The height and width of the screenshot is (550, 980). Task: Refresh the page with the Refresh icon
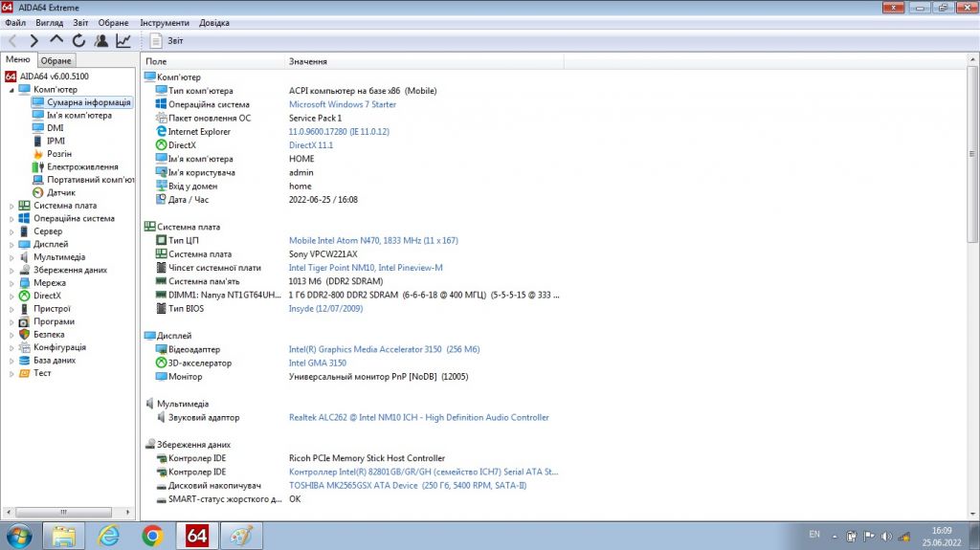78,41
